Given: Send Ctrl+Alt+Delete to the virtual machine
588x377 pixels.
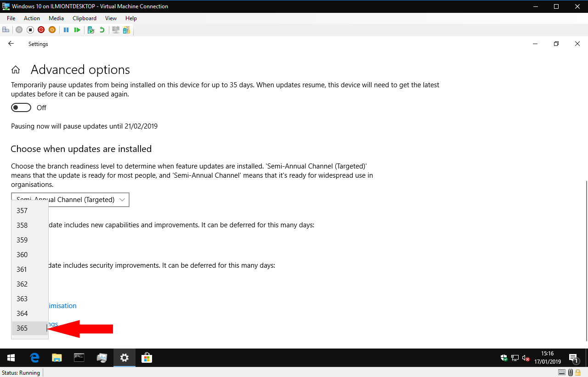Looking at the screenshot, I should click(x=6, y=29).
